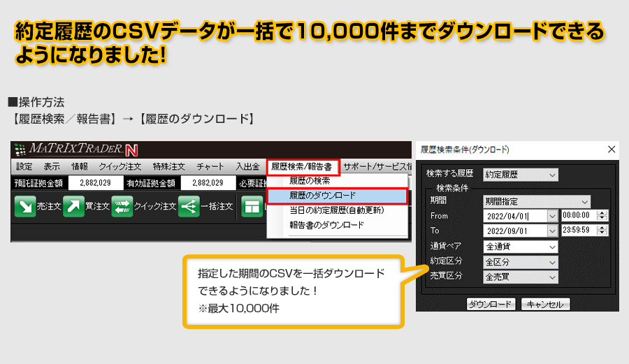
Task: Open the 履歴検索/報告書 menu
Action: 303,167
